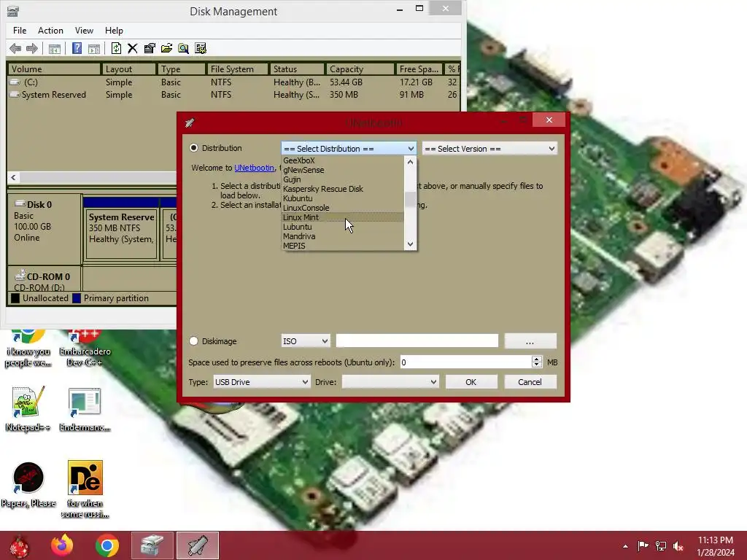Click the '...' browse button for disk image

[530, 341]
